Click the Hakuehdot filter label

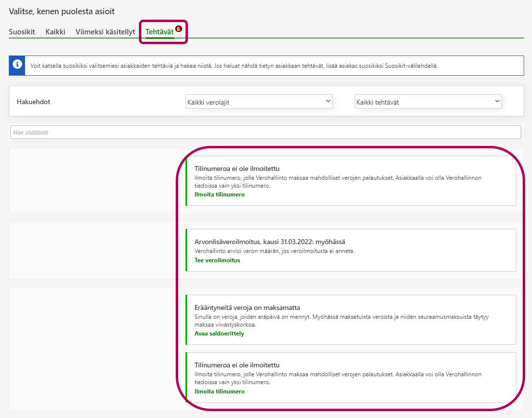(x=33, y=102)
